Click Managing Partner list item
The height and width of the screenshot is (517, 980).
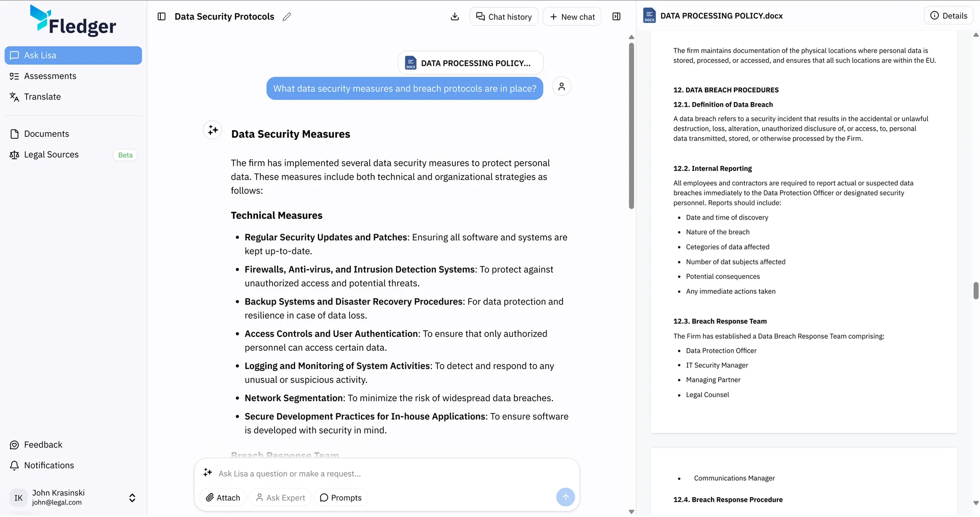pyautogui.click(x=713, y=380)
